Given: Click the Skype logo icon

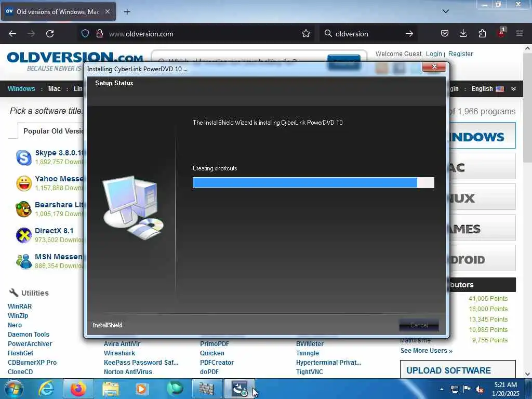Looking at the screenshot, I should pyautogui.click(x=24, y=157).
